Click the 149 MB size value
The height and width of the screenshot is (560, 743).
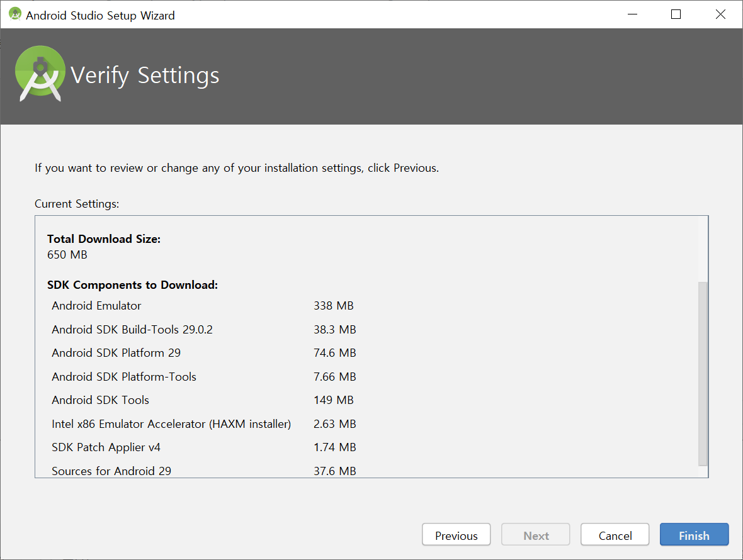coord(334,400)
